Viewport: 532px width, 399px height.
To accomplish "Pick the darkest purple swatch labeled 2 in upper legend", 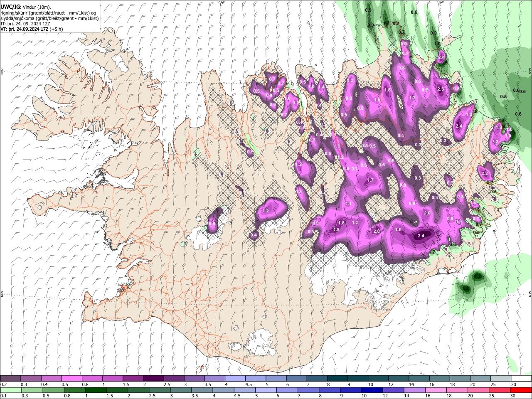I will [153, 378].
